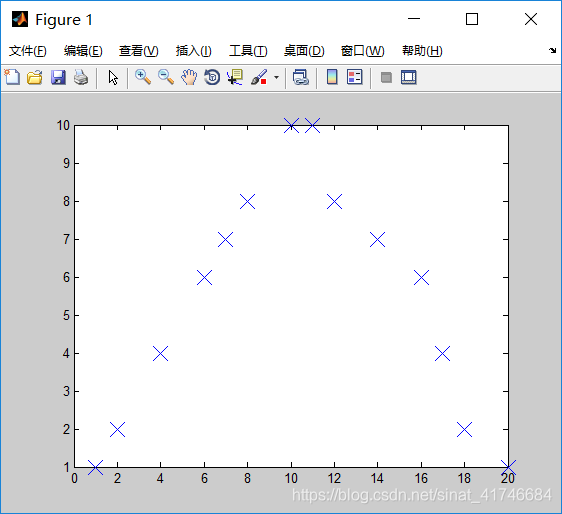This screenshot has width=562, height=514.
Task: Open the 窗口(W) menu
Action: click(x=362, y=51)
